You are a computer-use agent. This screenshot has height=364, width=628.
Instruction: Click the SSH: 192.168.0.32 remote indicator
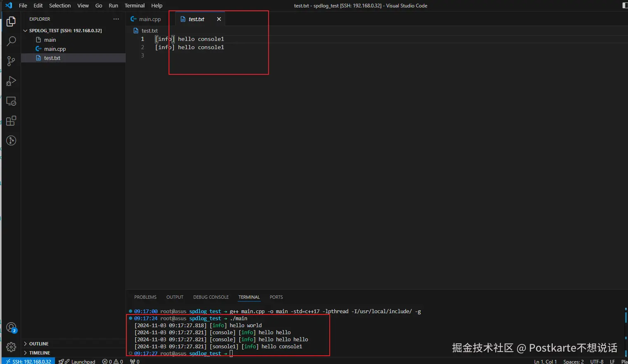coord(29,361)
